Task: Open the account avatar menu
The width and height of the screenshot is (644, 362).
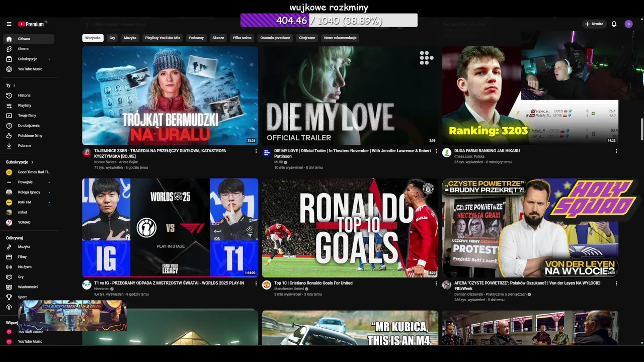Action: [628, 24]
